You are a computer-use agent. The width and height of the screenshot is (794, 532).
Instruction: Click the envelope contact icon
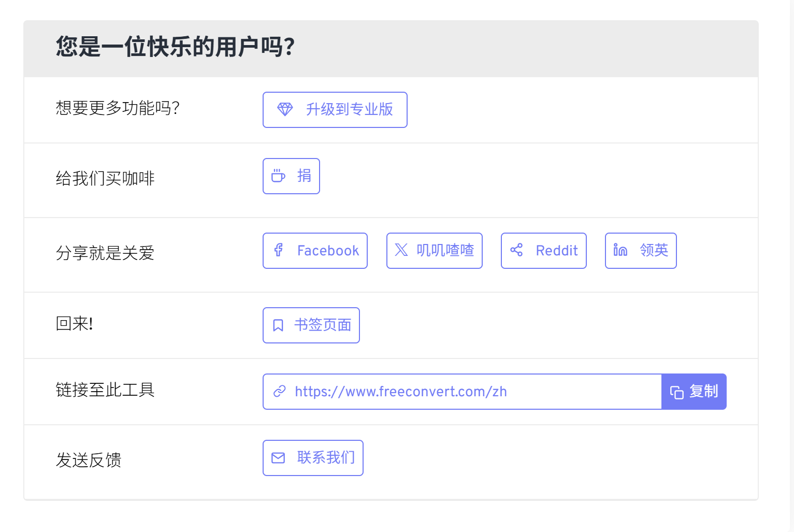(278, 458)
